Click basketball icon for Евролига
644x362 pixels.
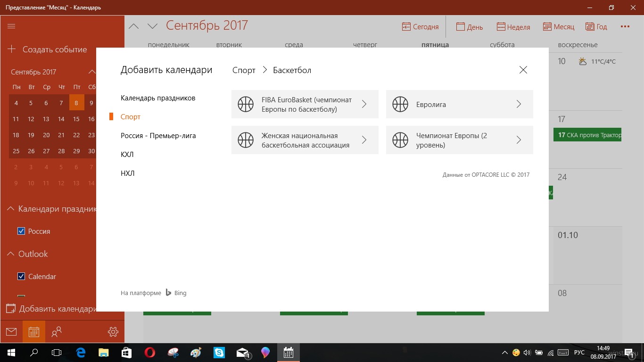click(400, 104)
